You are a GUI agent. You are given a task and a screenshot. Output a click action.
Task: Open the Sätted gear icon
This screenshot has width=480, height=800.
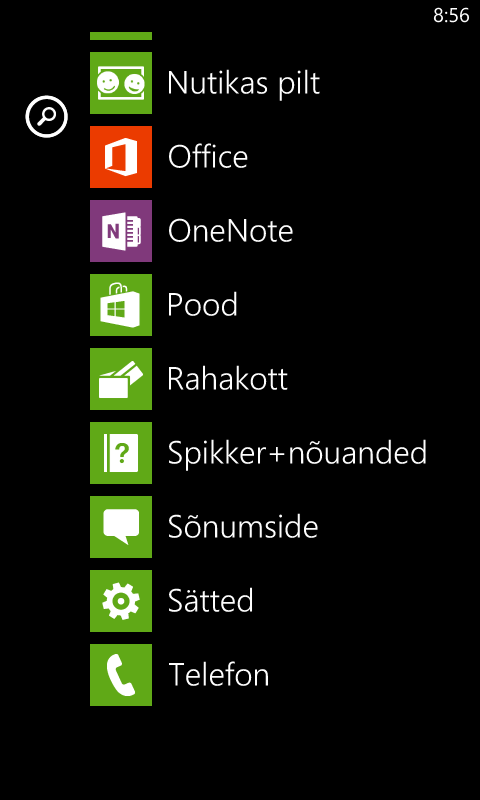[121, 601]
